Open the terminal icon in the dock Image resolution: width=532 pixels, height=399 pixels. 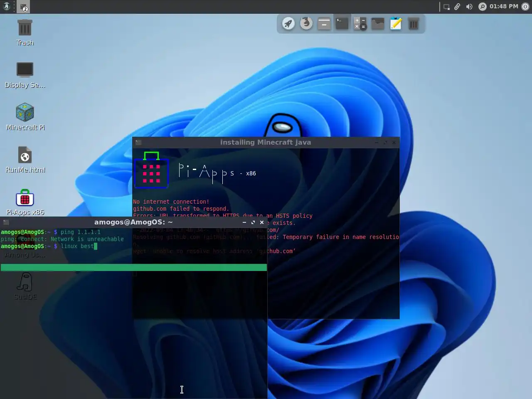pos(342,23)
